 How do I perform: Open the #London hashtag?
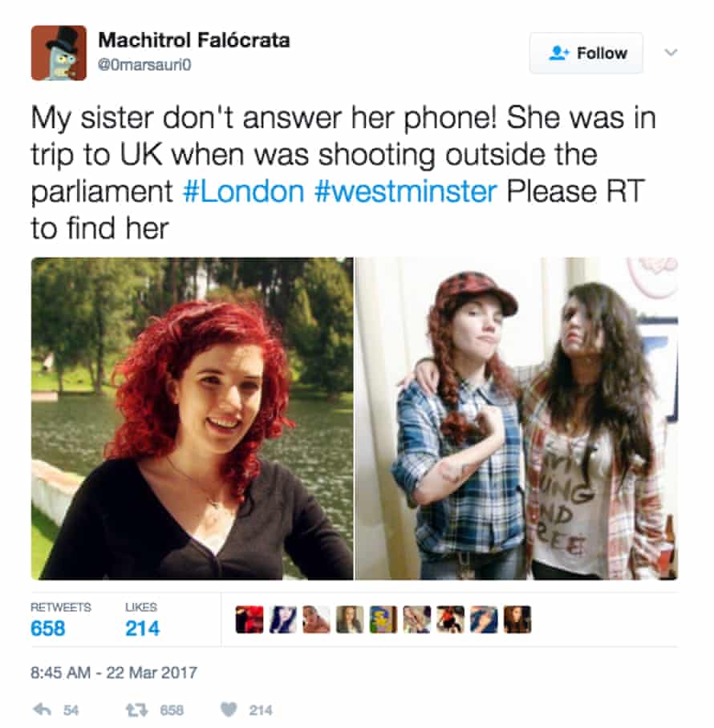click(x=244, y=192)
